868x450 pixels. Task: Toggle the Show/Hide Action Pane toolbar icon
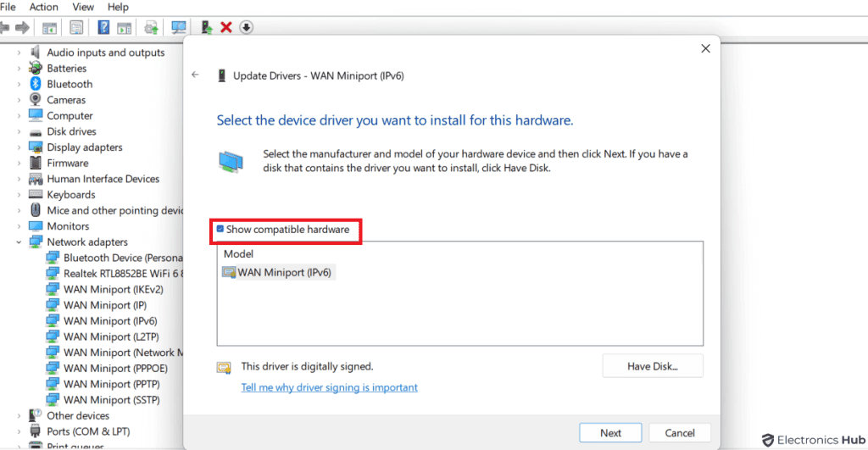124,27
